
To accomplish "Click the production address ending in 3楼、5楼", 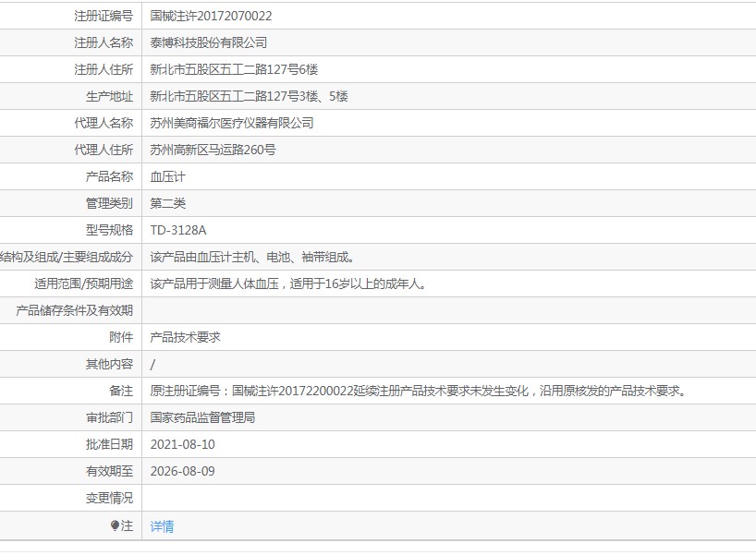I will tap(249, 96).
